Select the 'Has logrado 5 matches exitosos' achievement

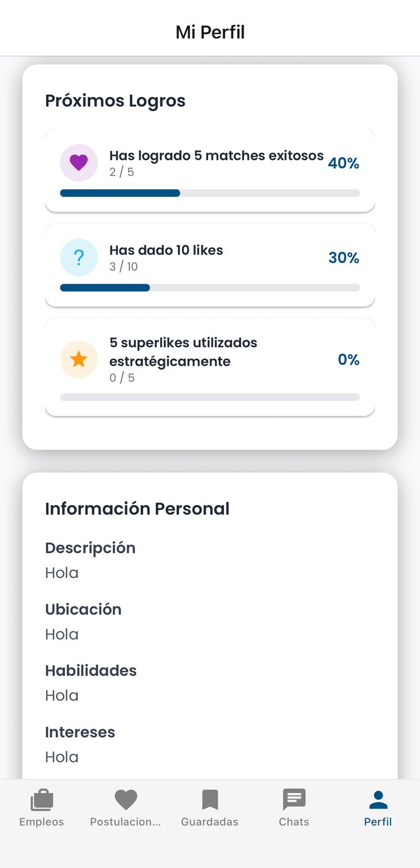tap(216, 156)
